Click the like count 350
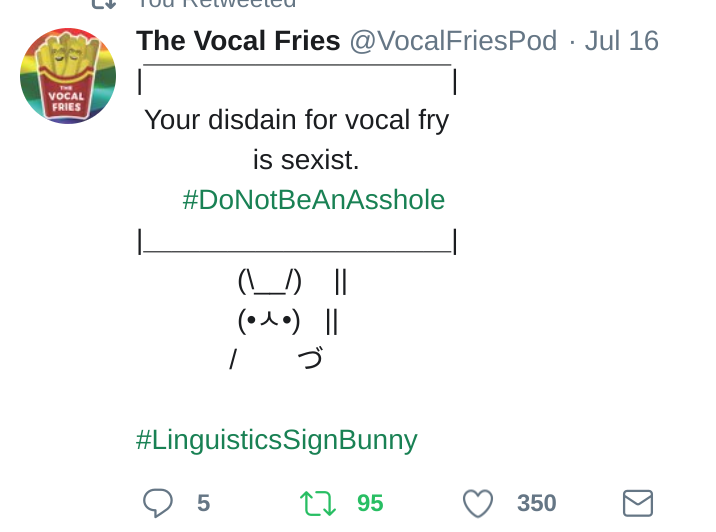 [536, 503]
